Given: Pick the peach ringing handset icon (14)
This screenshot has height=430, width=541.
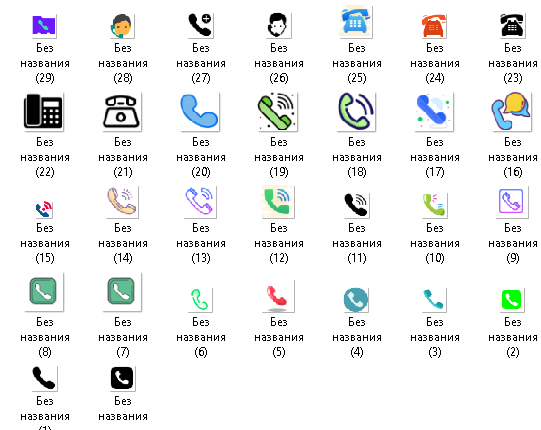Looking at the screenshot, I should (122, 202).
